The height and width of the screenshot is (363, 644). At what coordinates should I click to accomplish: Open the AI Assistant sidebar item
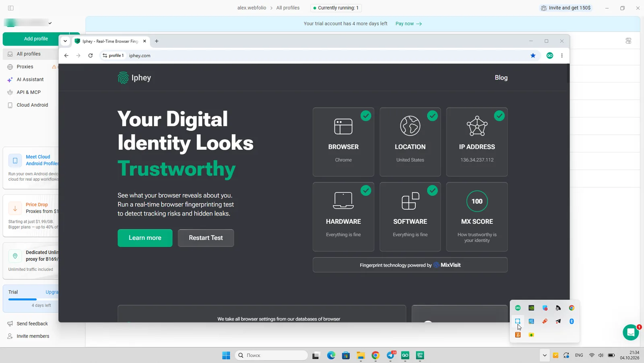(x=31, y=80)
